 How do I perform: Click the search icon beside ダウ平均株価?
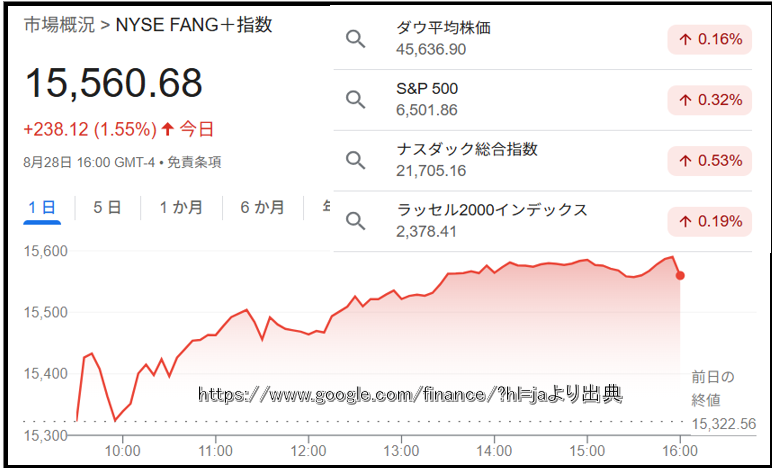(x=355, y=39)
